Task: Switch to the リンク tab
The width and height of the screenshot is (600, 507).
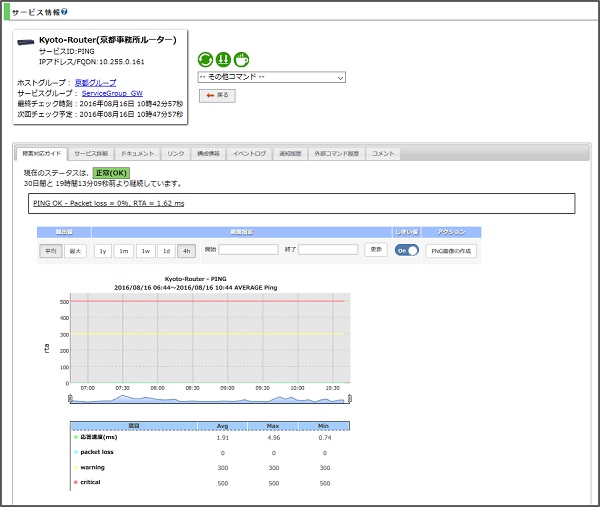Action: pos(176,154)
